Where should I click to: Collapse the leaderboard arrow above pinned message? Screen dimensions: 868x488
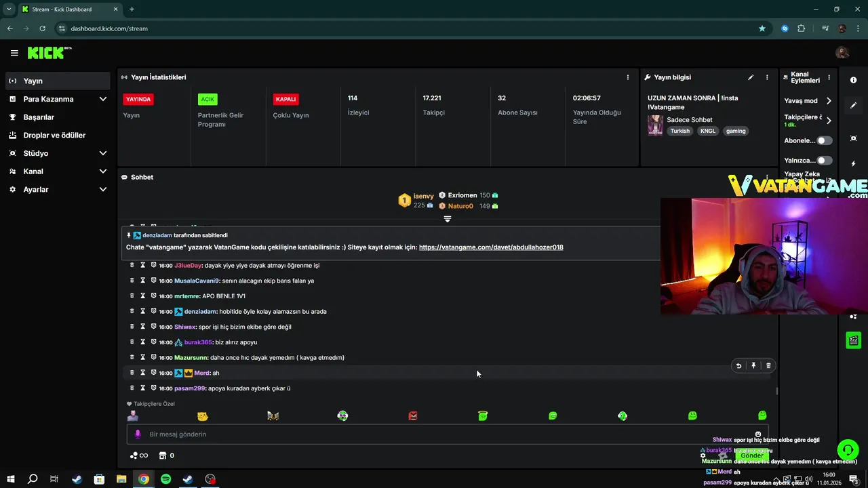coord(448,219)
